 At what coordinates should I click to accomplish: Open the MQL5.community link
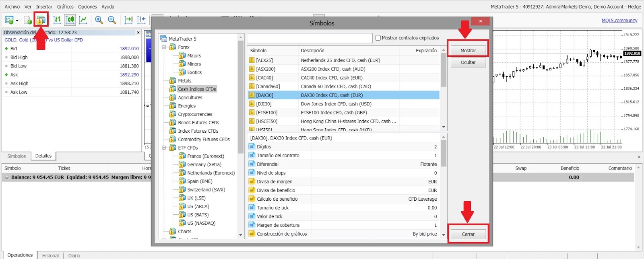[x=619, y=21]
